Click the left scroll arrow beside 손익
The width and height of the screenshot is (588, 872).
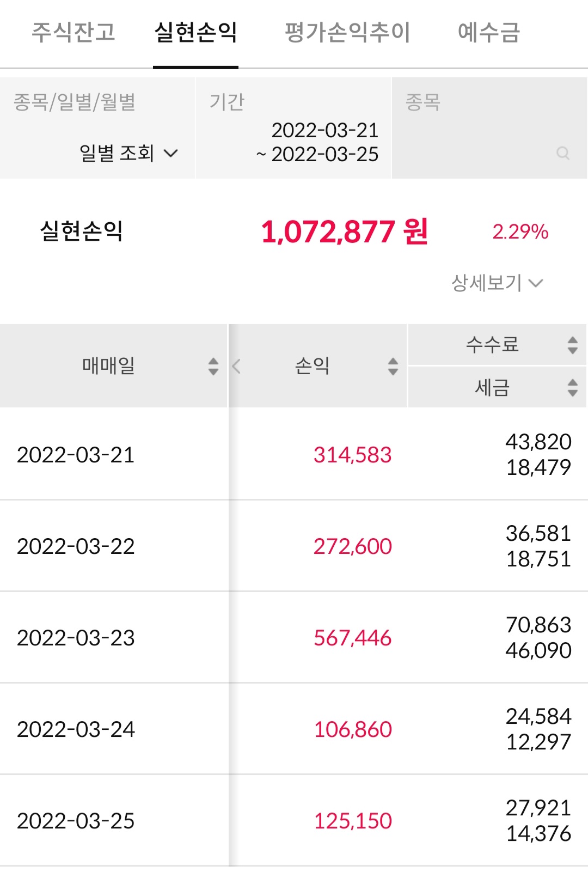236,366
